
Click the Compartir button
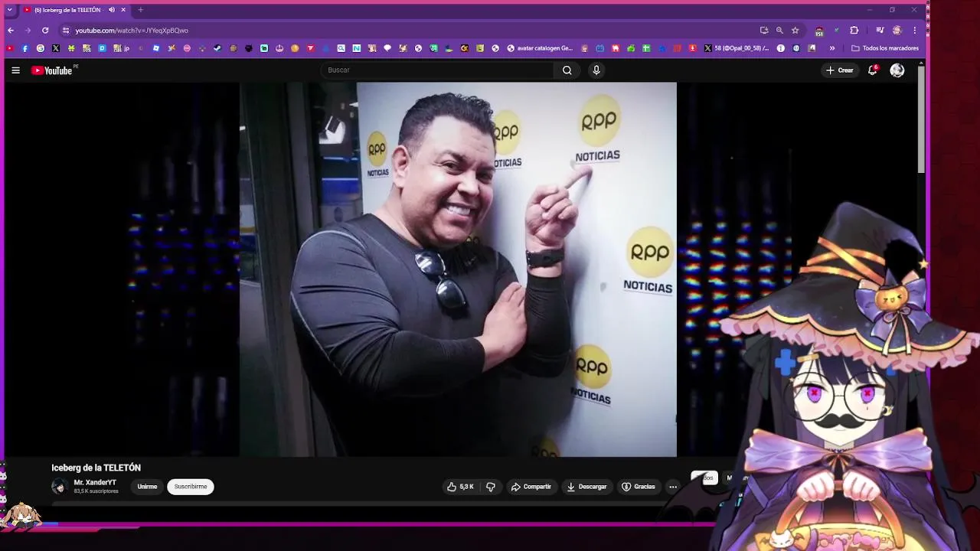[531, 487]
